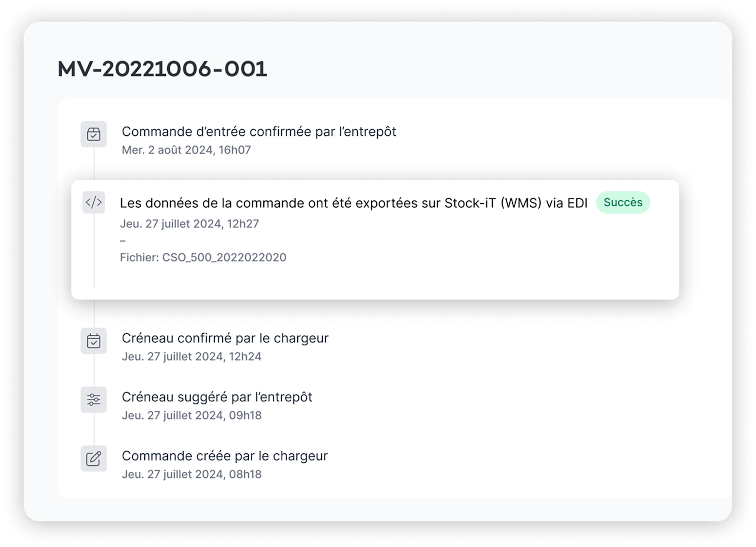This screenshot has height=547, width=756.
Task: Click the timestamp 'Jeu. 27 juillet 2024, 09h18'
Action: (x=191, y=416)
